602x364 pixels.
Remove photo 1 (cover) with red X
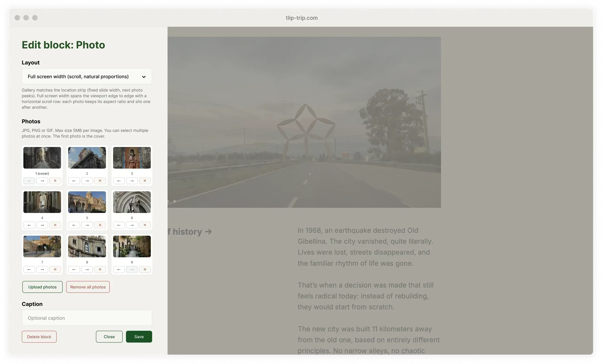pyautogui.click(x=55, y=181)
